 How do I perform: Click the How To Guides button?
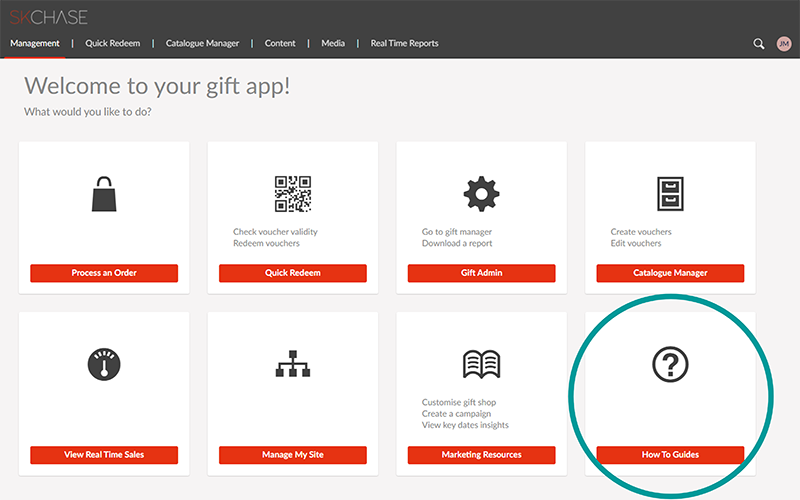click(670, 455)
